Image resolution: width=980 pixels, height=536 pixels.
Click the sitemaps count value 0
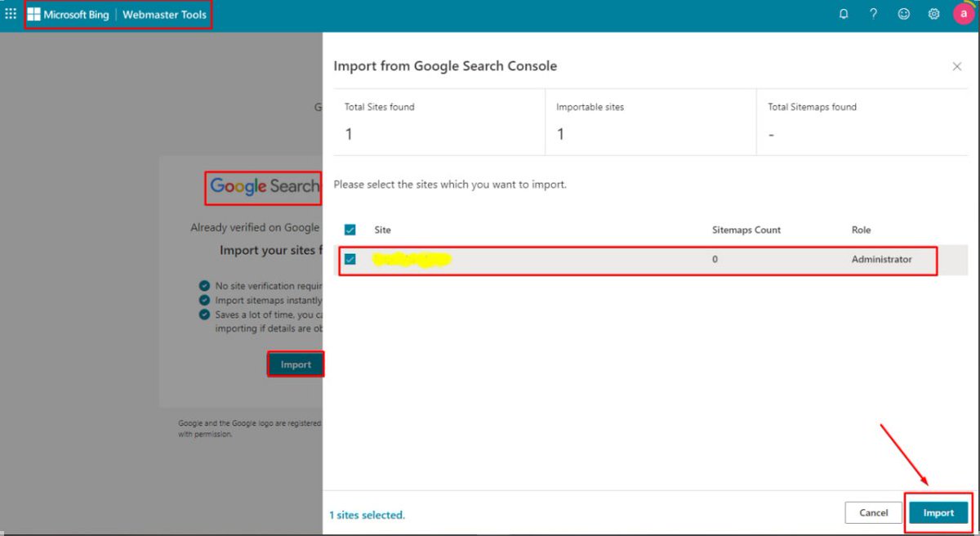click(x=715, y=259)
